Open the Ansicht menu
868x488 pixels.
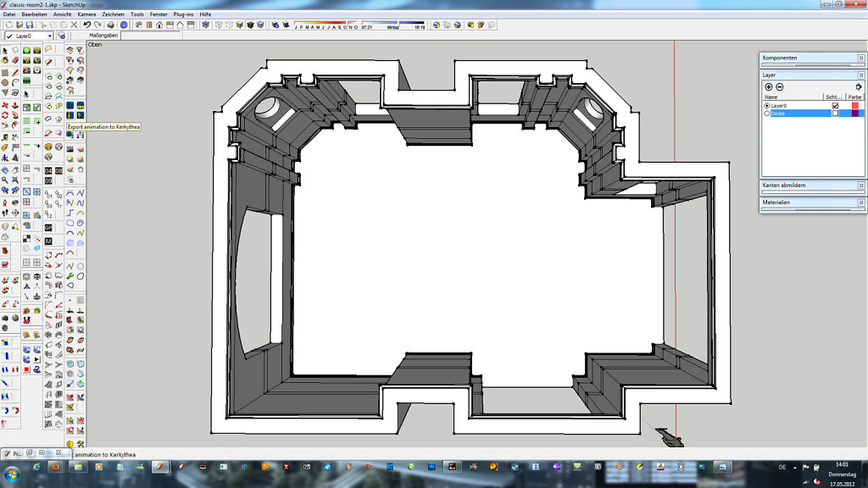[x=62, y=14]
